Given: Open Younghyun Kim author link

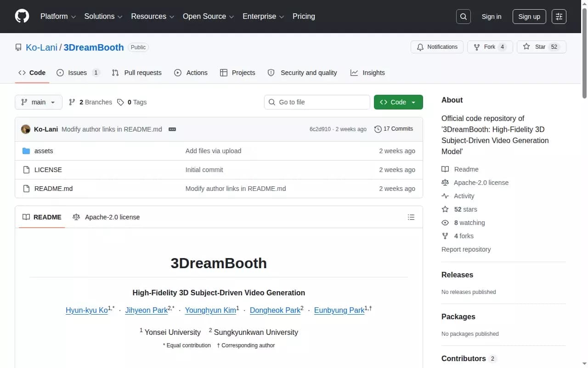Looking at the screenshot, I should point(210,310).
